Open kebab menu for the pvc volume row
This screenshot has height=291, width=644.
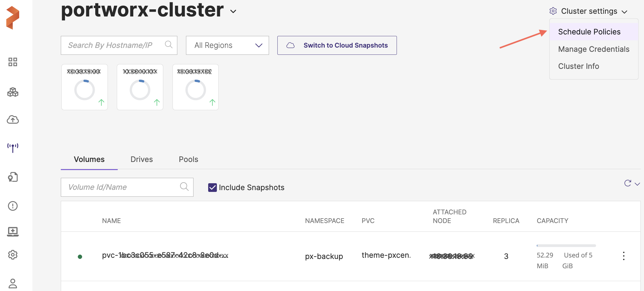[624, 256]
